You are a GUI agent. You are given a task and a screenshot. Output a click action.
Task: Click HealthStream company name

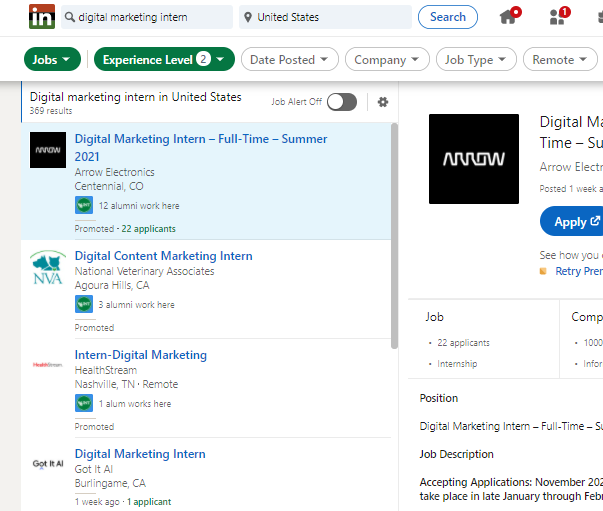(106, 370)
